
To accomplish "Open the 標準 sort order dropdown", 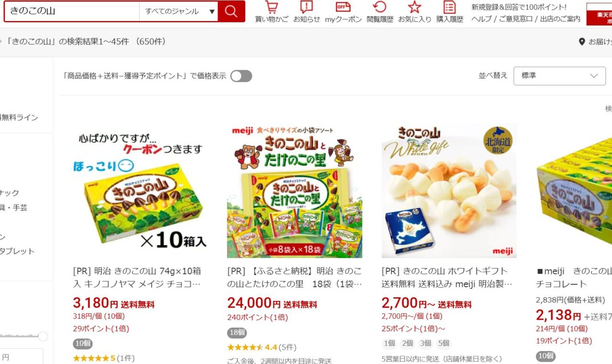I will [x=559, y=76].
